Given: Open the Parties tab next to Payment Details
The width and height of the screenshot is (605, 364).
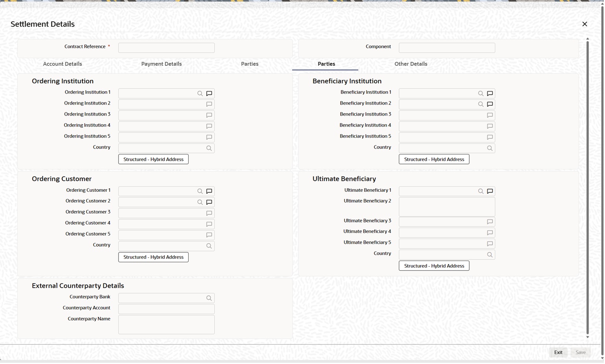Looking at the screenshot, I should (250, 64).
